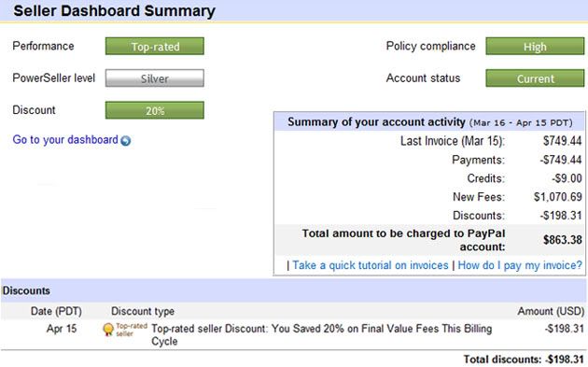The height and width of the screenshot is (367, 588).
Task: Click the Top-rated seller ribbon badge icon
Action: 108,330
